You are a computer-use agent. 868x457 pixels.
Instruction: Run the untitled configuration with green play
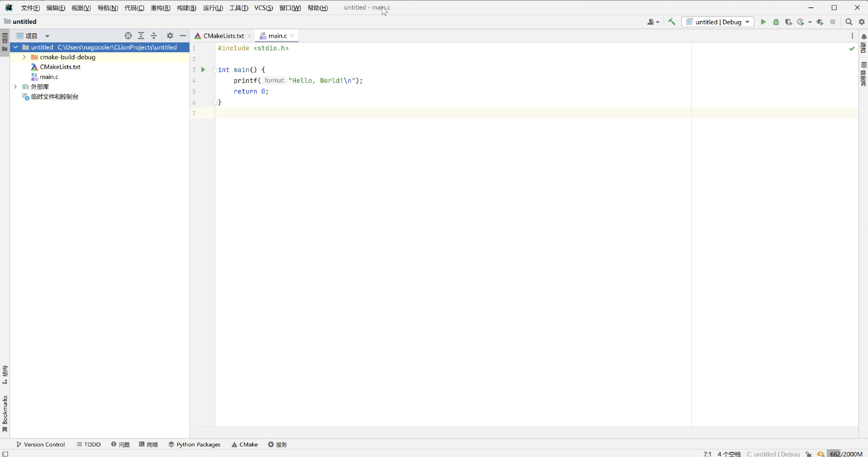(763, 22)
